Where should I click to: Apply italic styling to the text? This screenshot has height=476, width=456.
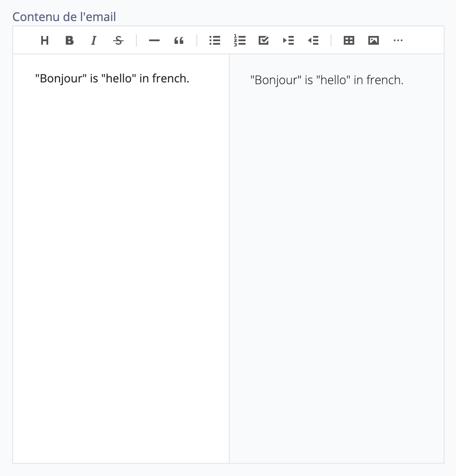(93, 40)
